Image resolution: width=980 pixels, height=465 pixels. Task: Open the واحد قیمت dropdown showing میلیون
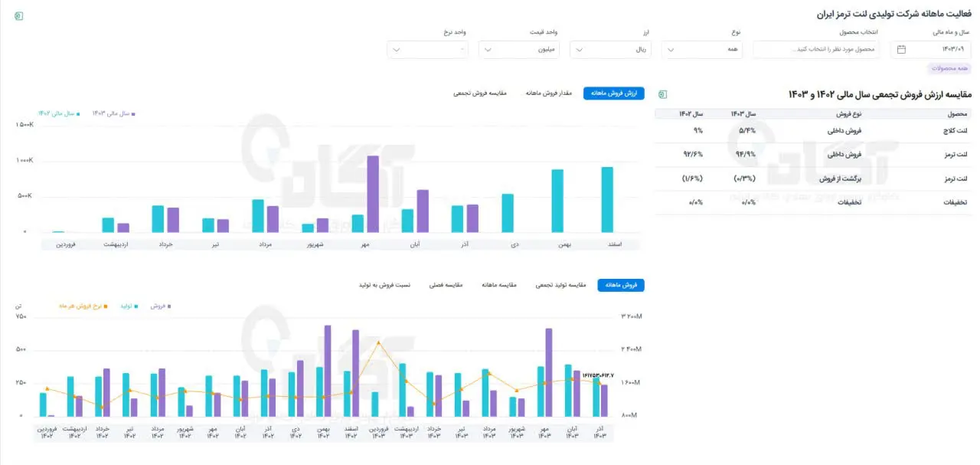coord(519,50)
